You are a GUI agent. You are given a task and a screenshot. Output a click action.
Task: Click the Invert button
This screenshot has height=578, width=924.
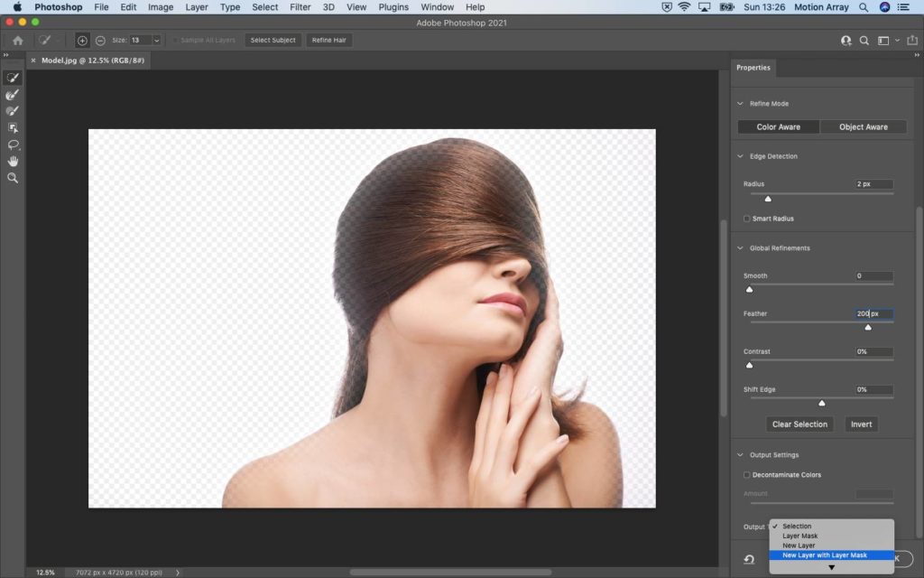pyautogui.click(x=861, y=424)
